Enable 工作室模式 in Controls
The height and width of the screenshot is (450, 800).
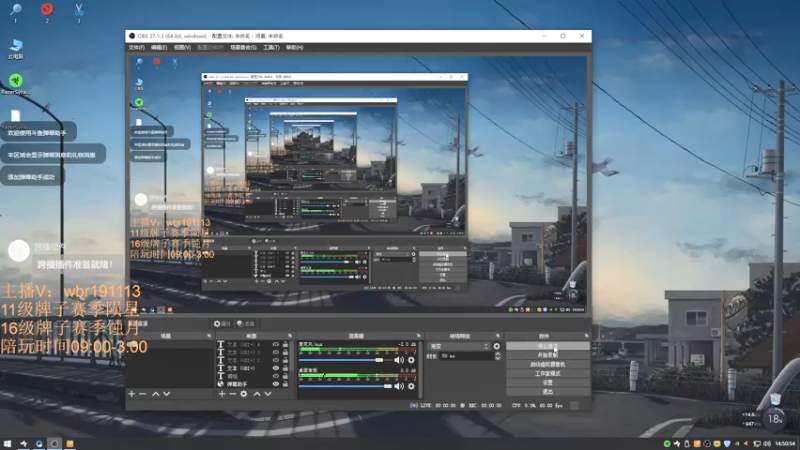(547, 373)
